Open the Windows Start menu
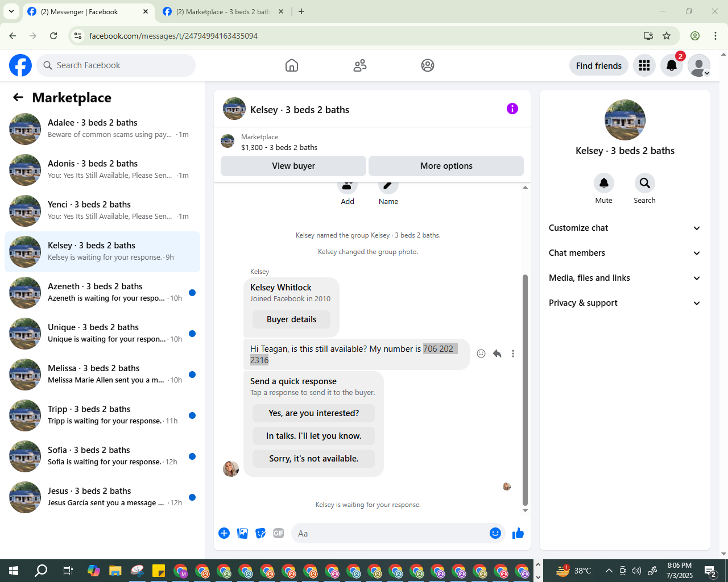This screenshot has width=728, height=582. pos(14,571)
